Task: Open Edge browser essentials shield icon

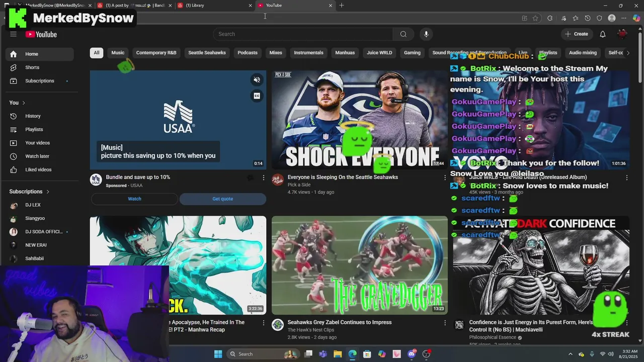Action: pos(599,18)
